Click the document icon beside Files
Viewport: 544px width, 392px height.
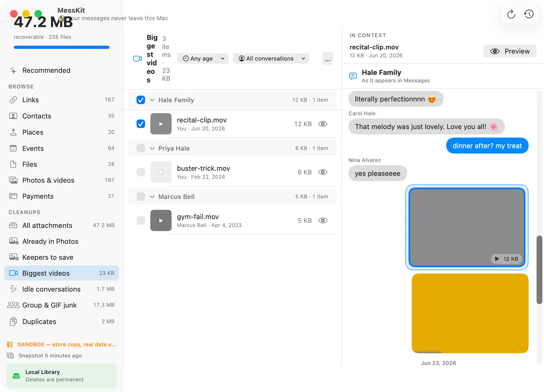point(13,164)
